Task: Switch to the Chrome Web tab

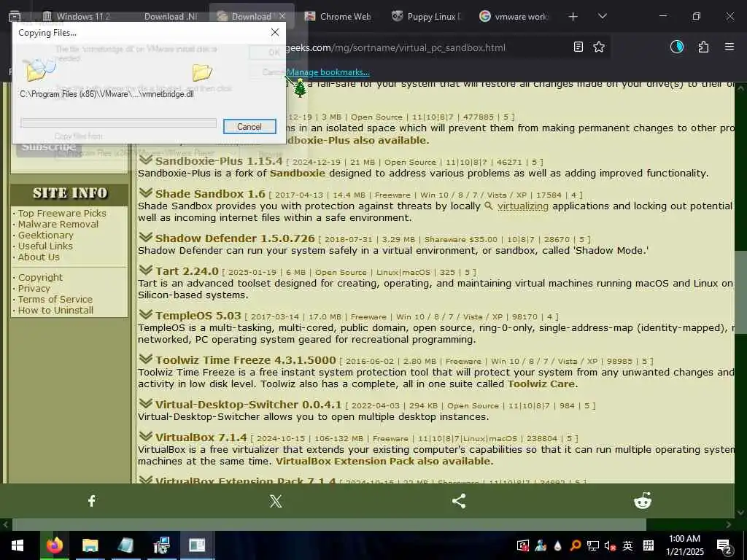Action: click(338, 16)
